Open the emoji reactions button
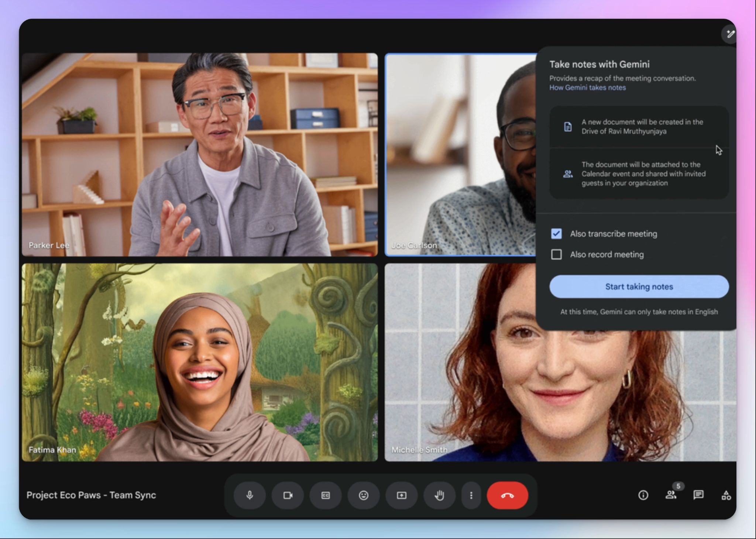 point(364,495)
